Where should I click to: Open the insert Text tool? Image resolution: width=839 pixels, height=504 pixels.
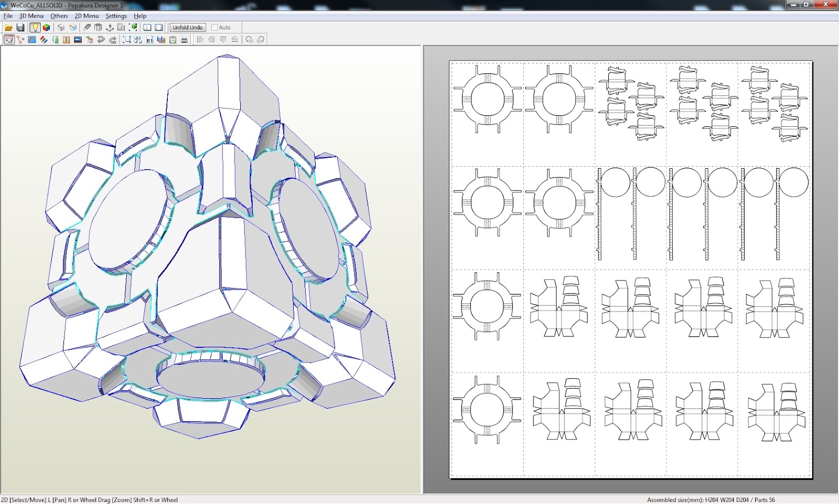point(66,39)
